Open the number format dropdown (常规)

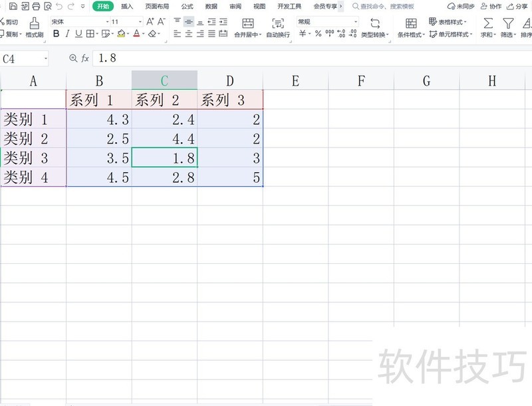coord(355,21)
